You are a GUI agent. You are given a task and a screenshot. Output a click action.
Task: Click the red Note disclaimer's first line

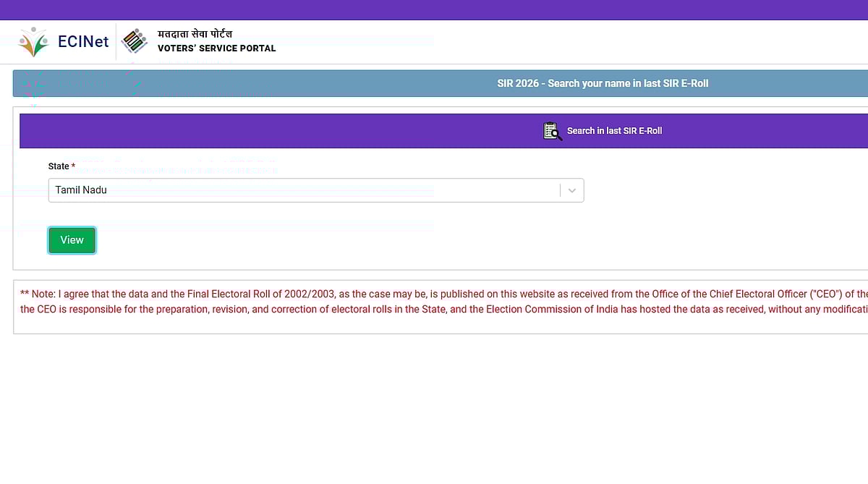[x=434, y=294]
